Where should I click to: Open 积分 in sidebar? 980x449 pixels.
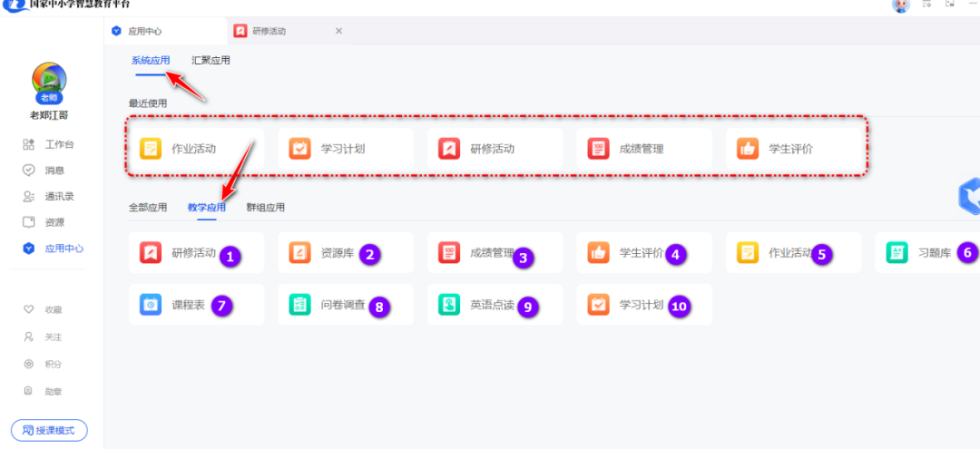pos(43,364)
